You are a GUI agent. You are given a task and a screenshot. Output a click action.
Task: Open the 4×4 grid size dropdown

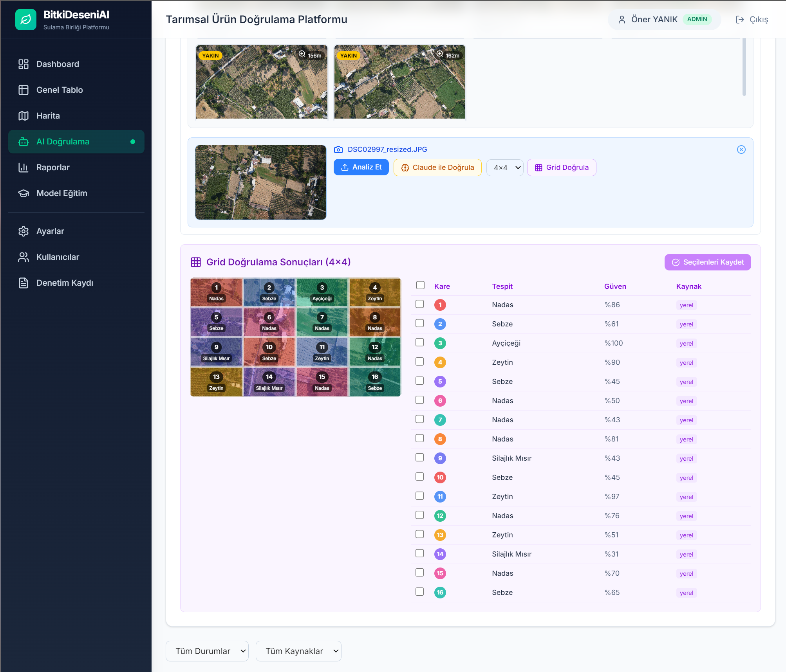(x=505, y=168)
